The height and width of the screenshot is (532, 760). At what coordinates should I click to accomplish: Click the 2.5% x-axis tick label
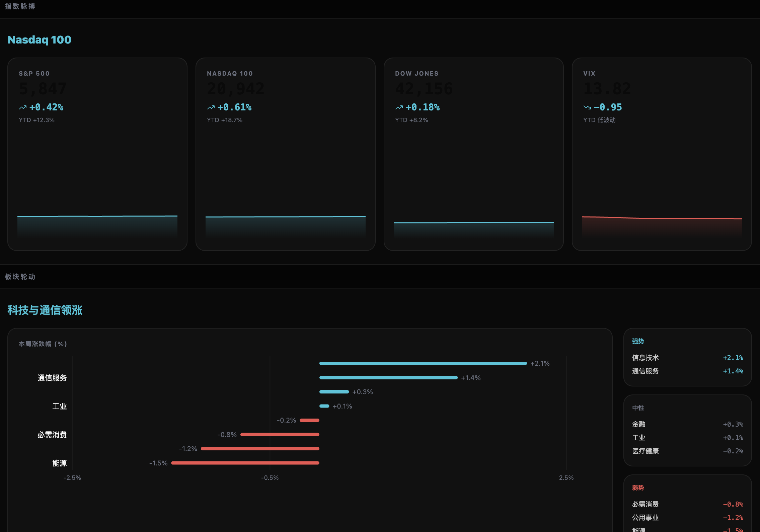[x=566, y=478]
